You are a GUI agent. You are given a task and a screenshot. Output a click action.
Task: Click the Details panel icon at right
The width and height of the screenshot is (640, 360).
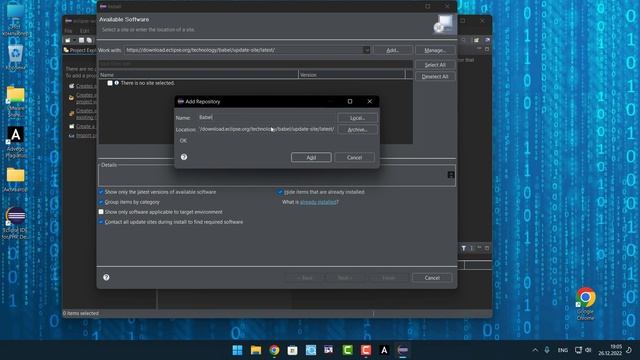point(451,175)
